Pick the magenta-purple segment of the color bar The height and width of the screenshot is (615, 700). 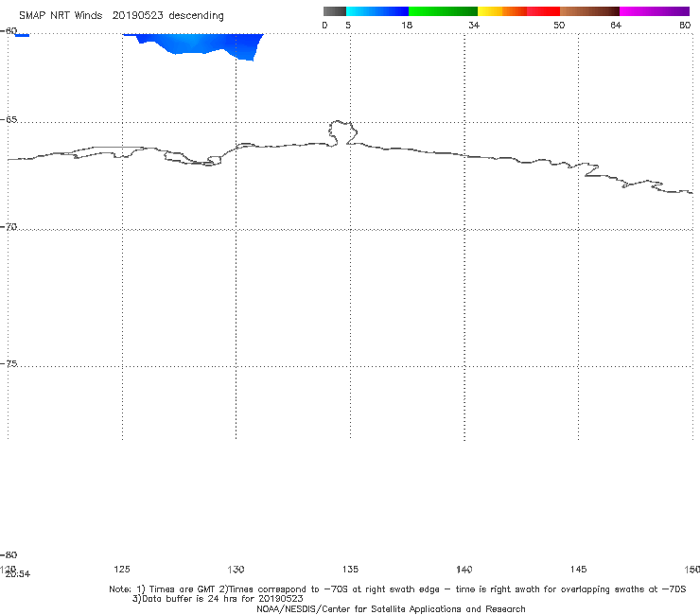tap(654, 11)
